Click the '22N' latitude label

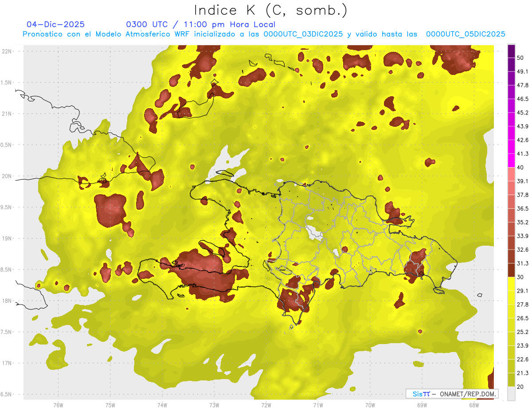(7, 51)
